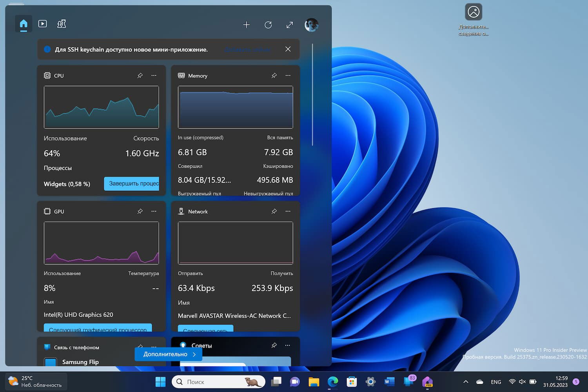588x392 pixels.
Task: Click the 6.81 GB in-use value
Action: pos(192,152)
